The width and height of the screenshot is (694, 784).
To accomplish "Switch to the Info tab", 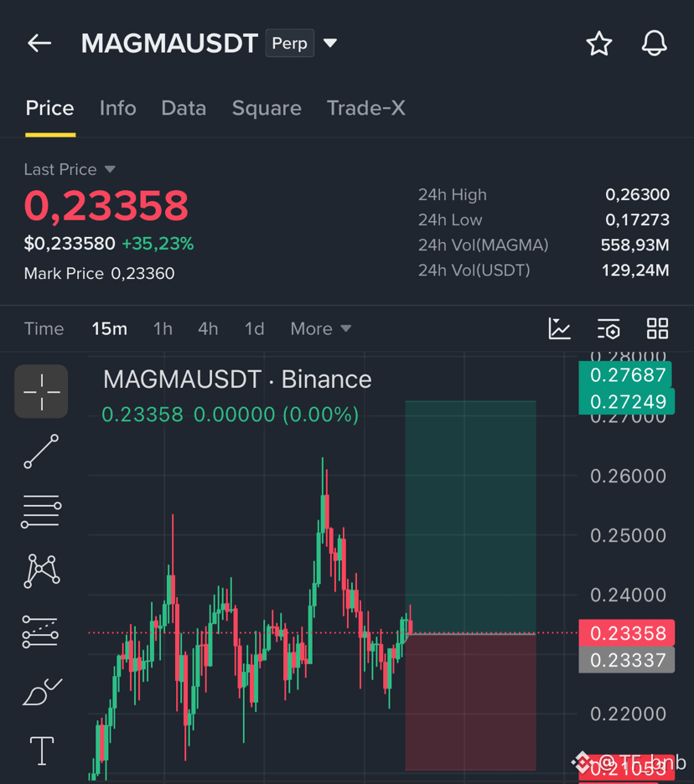I will click(118, 108).
